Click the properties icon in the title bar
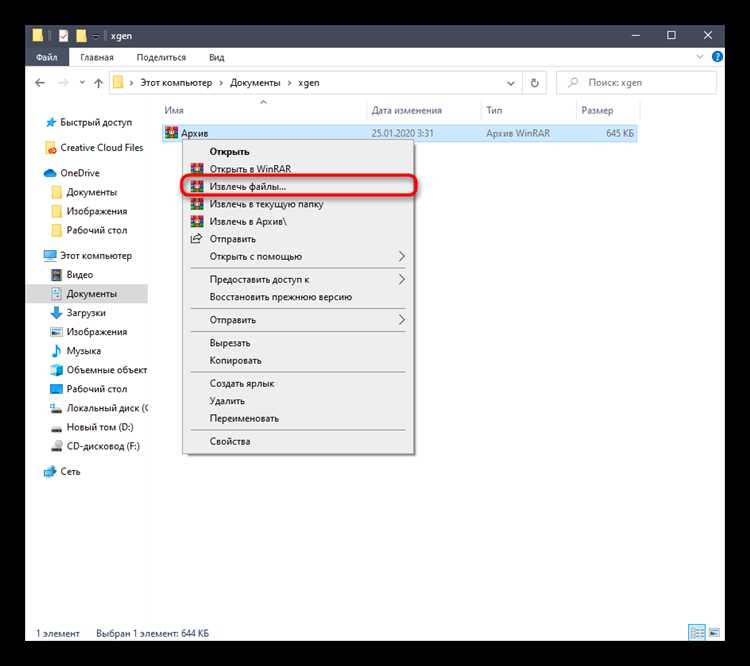The width and height of the screenshot is (750, 666). [x=63, y=35]
